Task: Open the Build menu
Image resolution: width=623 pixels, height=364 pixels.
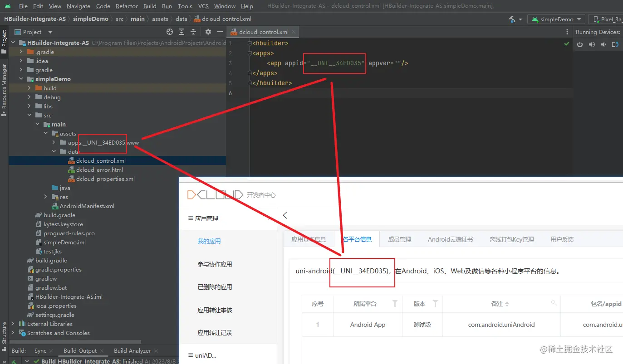Action: pos(150,6)
